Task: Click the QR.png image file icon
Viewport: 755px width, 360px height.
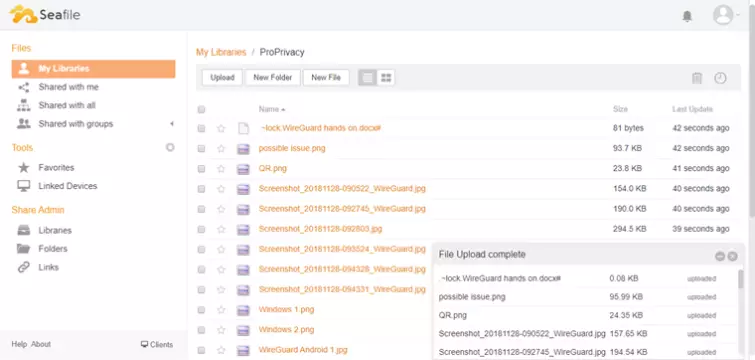Action: click(243, 169)
